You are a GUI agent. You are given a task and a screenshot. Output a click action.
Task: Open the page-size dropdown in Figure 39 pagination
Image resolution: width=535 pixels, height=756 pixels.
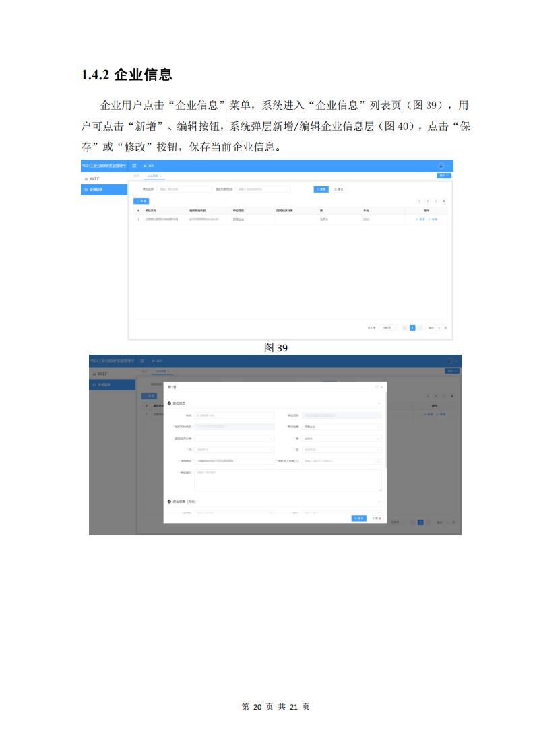pos(388,328)
